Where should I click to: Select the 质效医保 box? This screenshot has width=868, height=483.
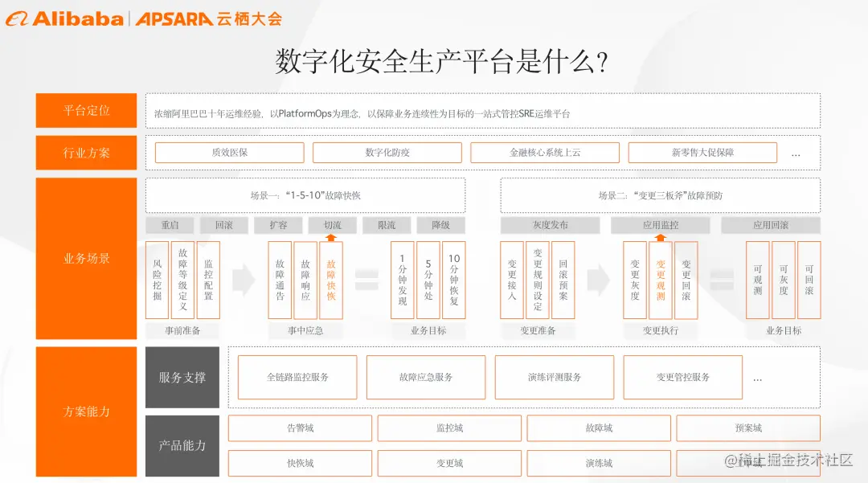coord(230,153)
